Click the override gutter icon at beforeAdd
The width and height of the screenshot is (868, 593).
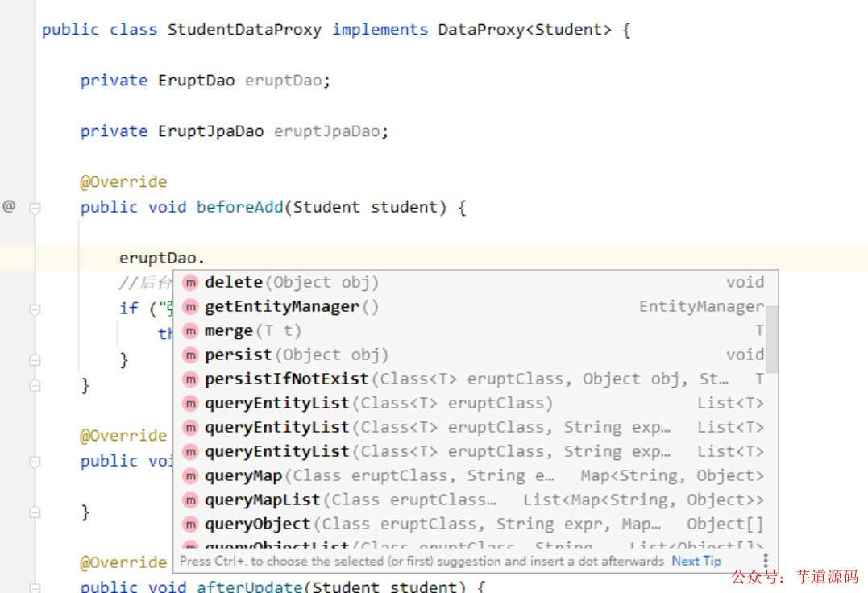tap(9, 206)
